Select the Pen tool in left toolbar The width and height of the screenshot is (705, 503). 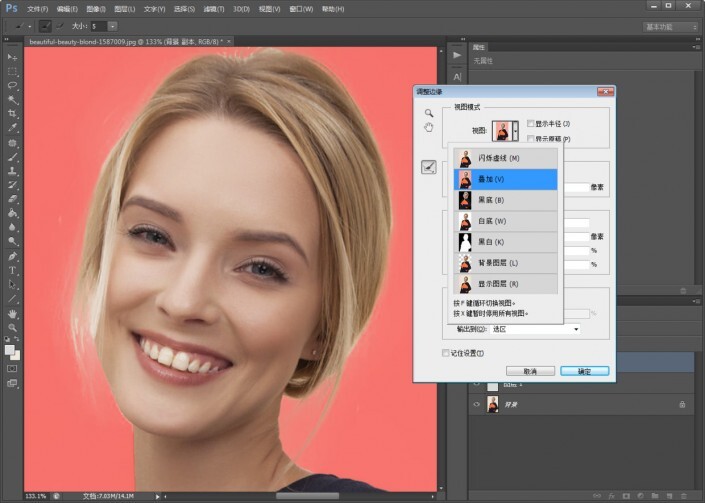tap(13, 256)
